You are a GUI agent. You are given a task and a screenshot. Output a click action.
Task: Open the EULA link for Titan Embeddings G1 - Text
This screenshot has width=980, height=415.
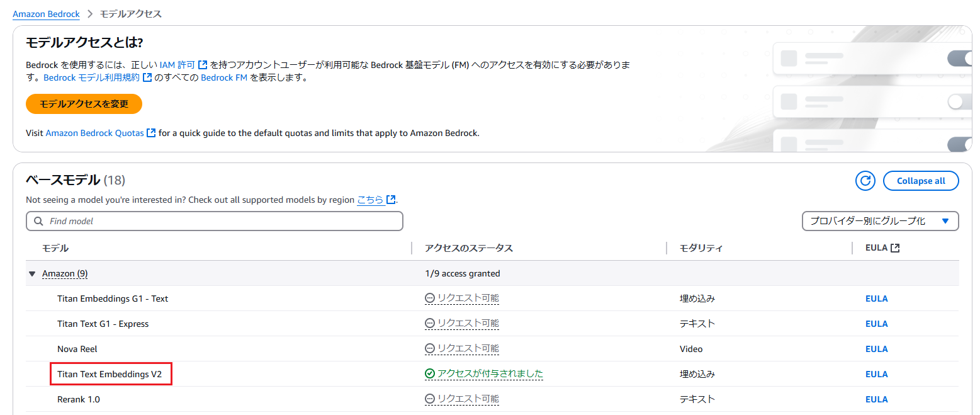click(x=876, y=298)
